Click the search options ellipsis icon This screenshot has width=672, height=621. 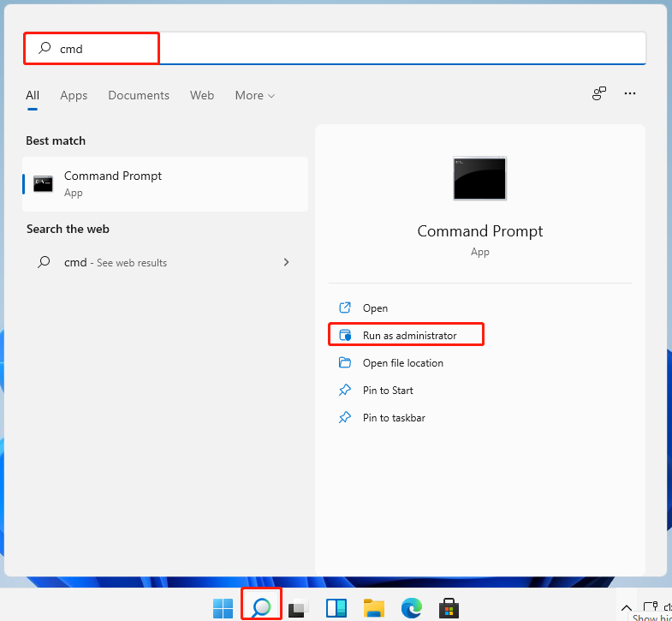630,93
